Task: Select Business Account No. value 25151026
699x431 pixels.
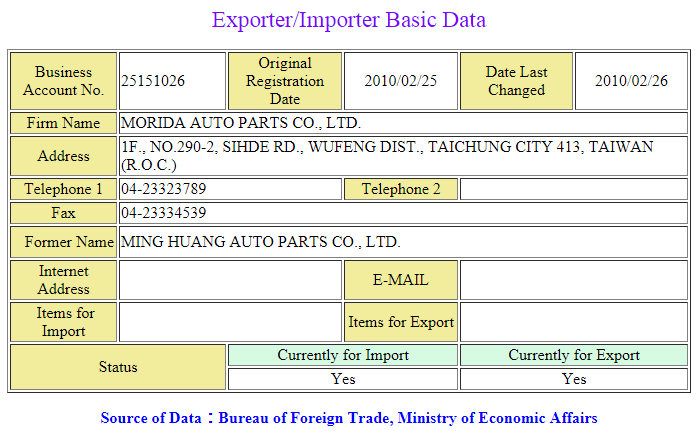Action: [x=153, y=81]
